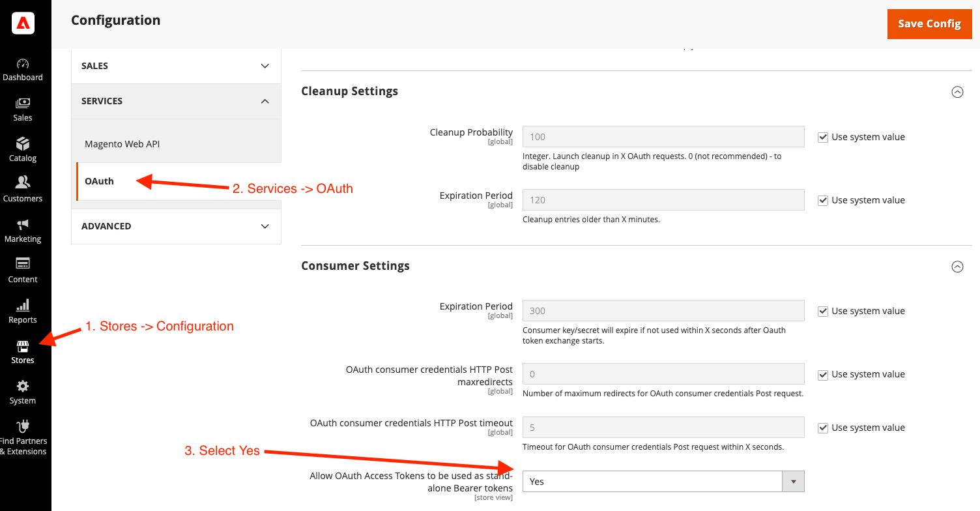Toggle Use system value for Cleanup Expiration Period 120

click(824, 200)
